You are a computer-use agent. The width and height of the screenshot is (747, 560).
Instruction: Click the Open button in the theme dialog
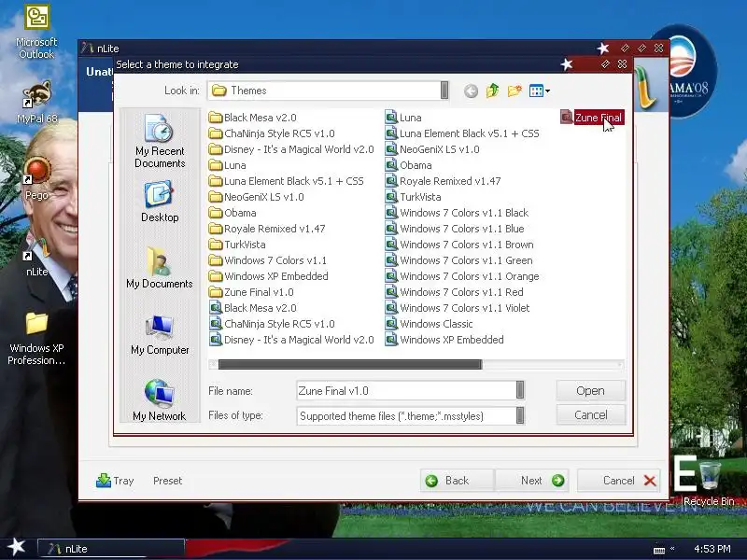591,390
